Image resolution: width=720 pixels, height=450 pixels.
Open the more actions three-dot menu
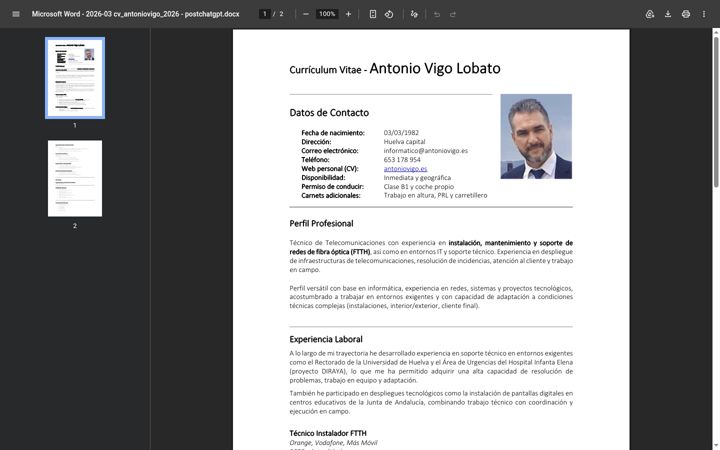click(x=703, y=14)
